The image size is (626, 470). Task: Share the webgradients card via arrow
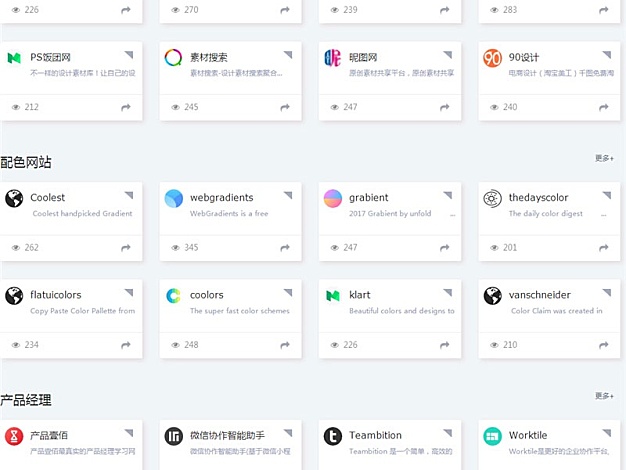(285, 248)
